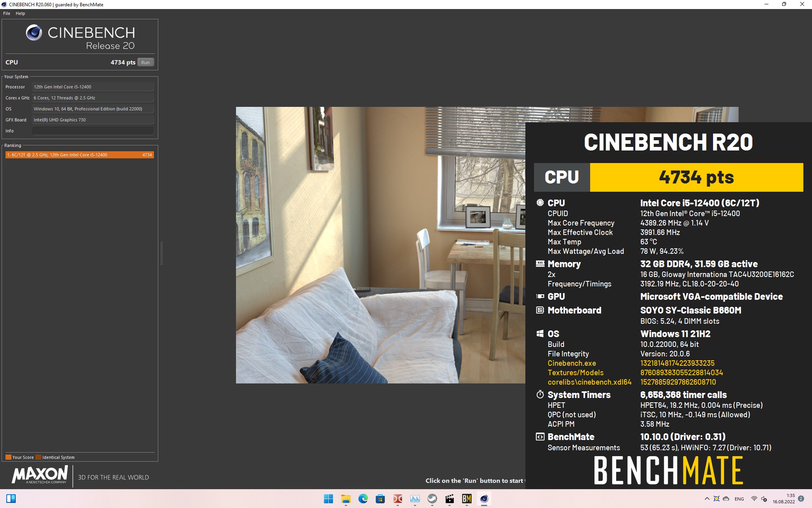Click the 'Windows 11 21H2' OS text
812x508 pixels.
pos(675,334)
